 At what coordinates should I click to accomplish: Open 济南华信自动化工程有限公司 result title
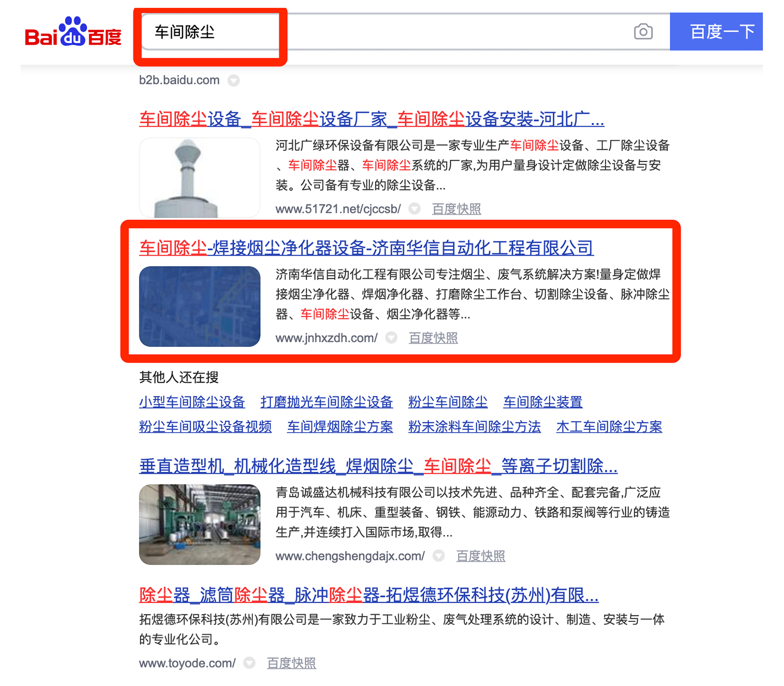pyautogui.click(x=366, y=248)
